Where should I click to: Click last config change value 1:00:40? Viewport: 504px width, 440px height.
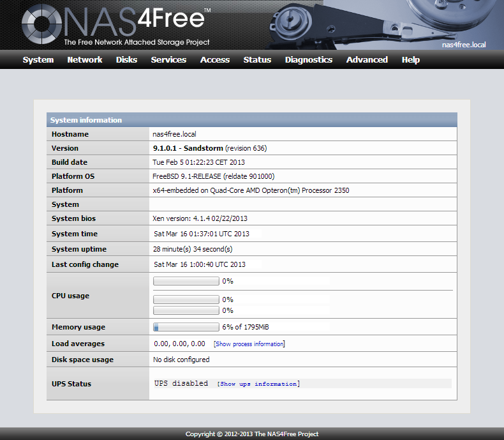tap(200, 264)
